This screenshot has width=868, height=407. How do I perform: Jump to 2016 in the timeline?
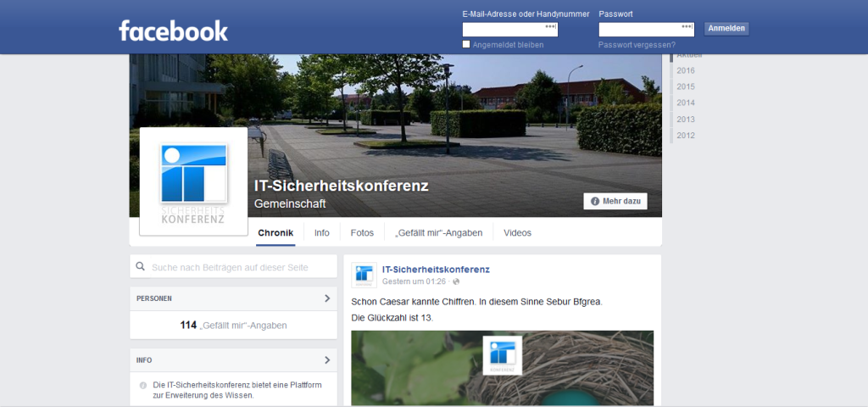[685, 70]
